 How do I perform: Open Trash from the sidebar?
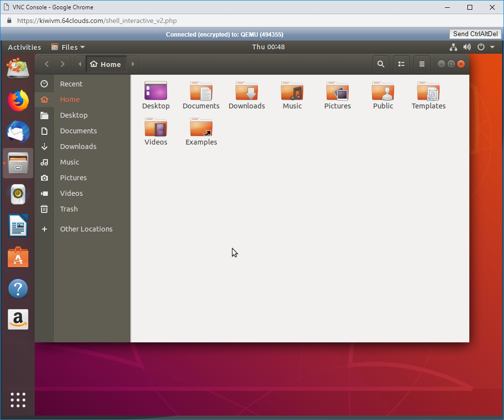click(x=69, y=209)
